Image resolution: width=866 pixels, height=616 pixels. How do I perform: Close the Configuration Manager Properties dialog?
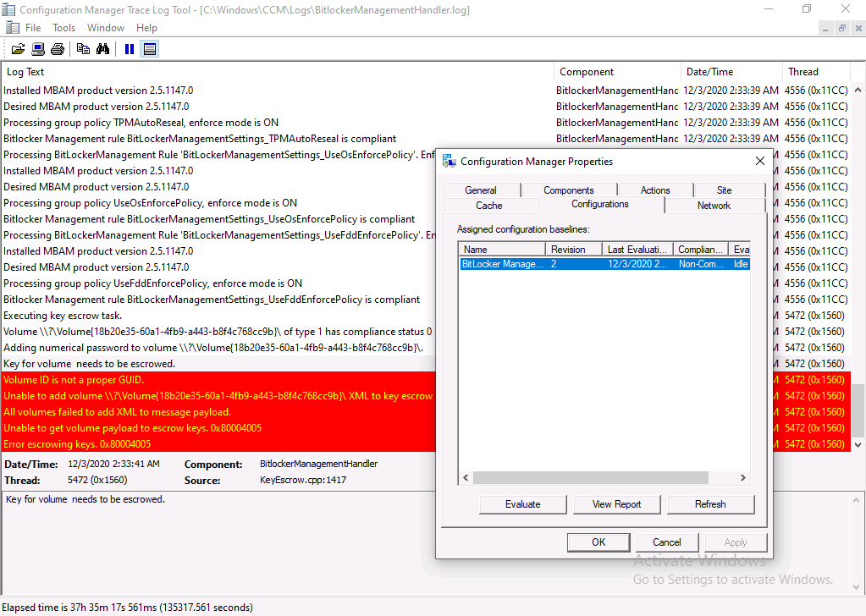[x=760, y=161]
